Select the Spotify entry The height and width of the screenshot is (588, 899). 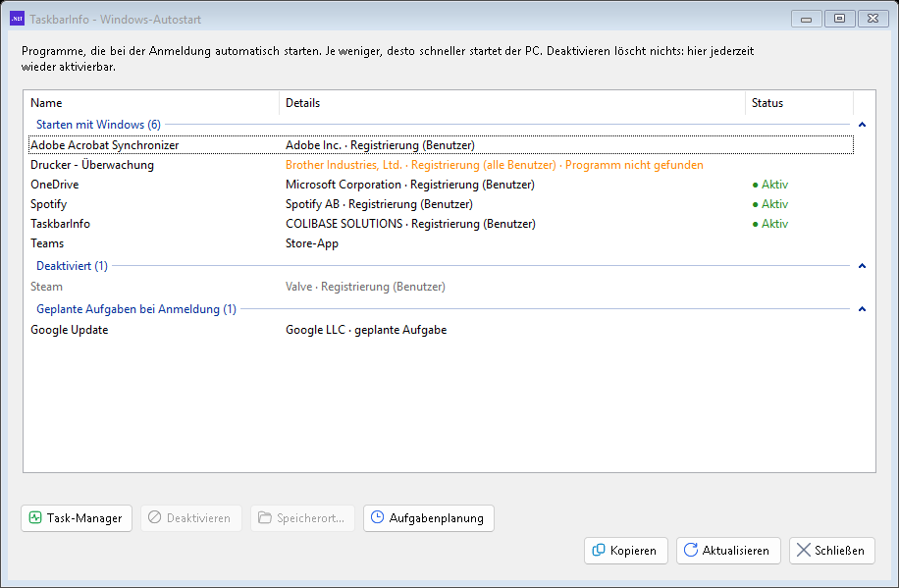pos(441,203)
